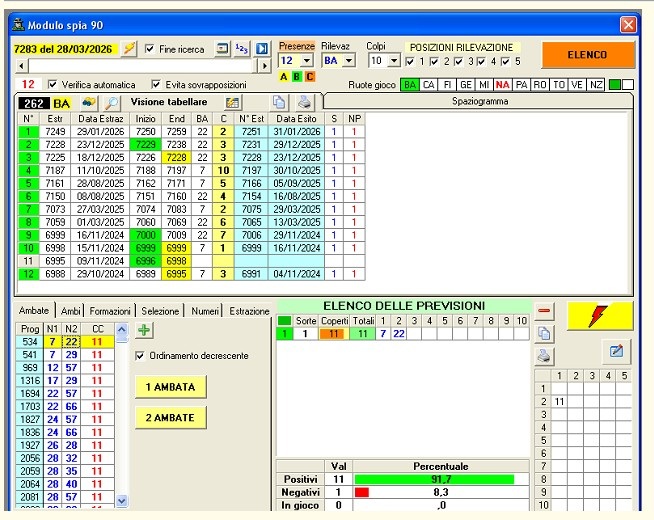Click the green plus add icon

tap(143, 331)
